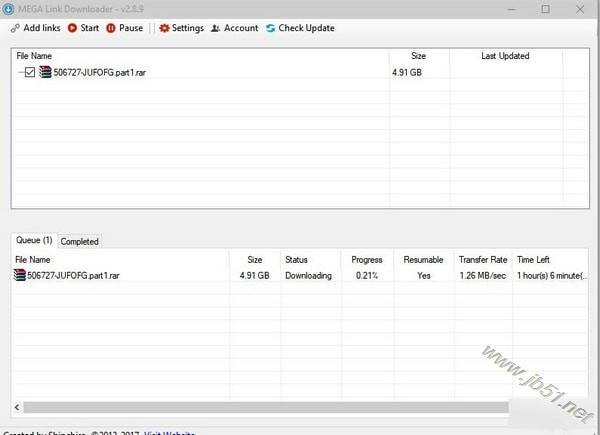Click the red Start play icon
Viewport: 600px width, 435px height.
tap(72, 28)
